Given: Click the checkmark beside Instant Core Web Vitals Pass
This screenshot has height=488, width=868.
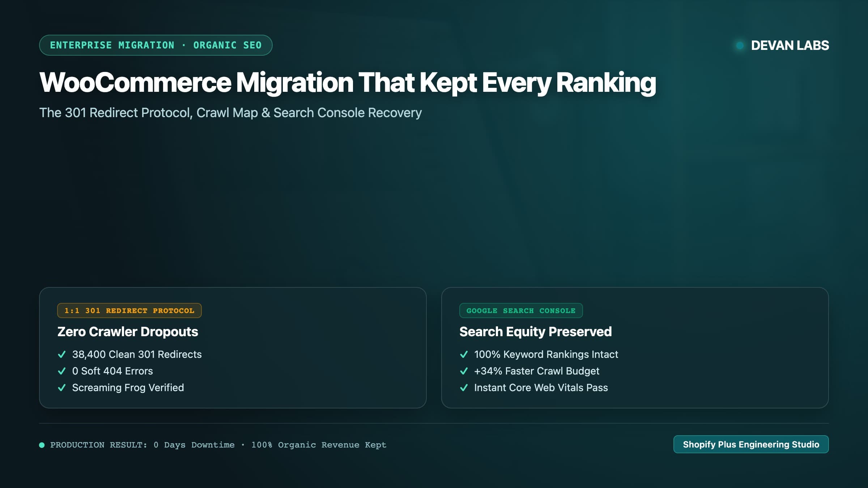Looking at the screenshot, I should pos(464,388).
